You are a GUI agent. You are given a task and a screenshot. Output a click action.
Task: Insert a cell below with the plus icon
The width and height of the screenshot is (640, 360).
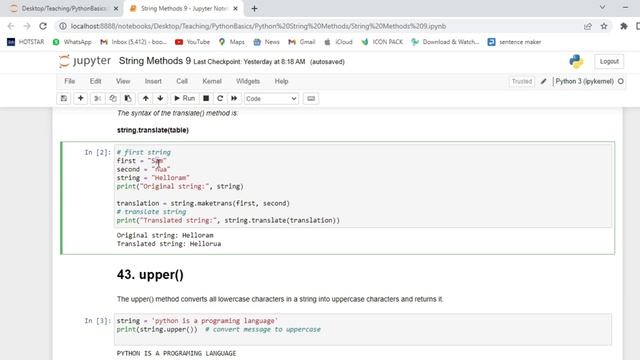80,98
